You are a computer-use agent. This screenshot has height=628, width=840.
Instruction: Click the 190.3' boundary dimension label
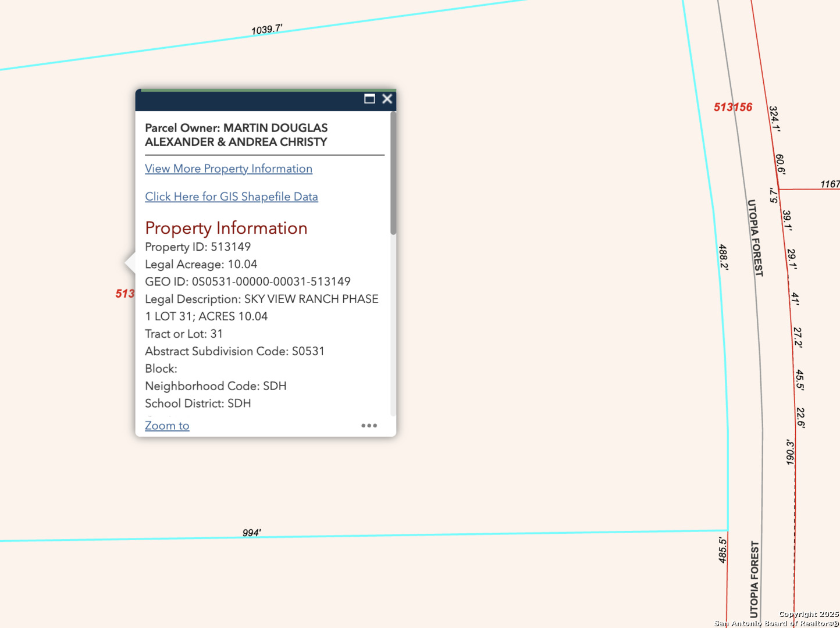790,452
